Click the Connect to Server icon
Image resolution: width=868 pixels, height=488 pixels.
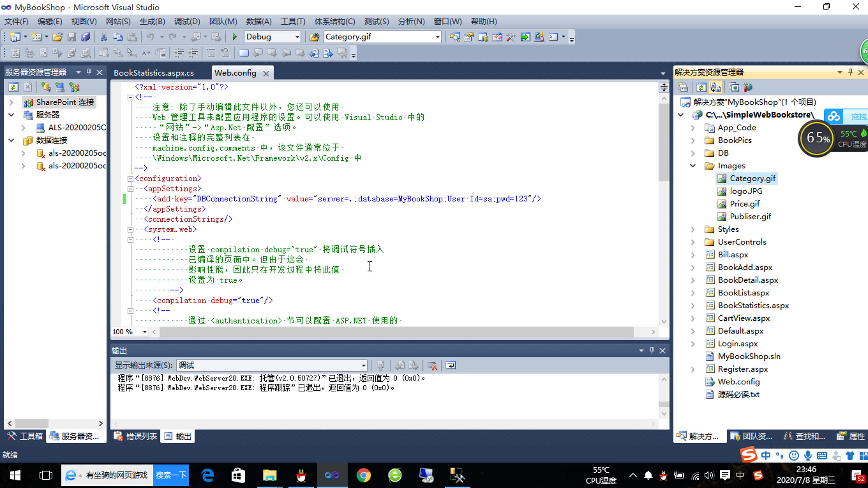[x=60, y=87]
